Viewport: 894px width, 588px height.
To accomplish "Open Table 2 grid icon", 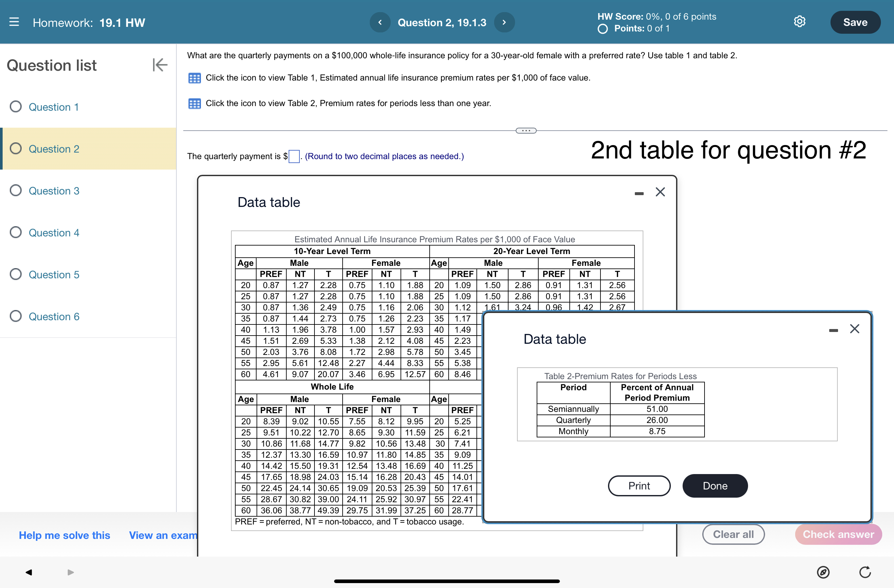I will pos(194,104).
